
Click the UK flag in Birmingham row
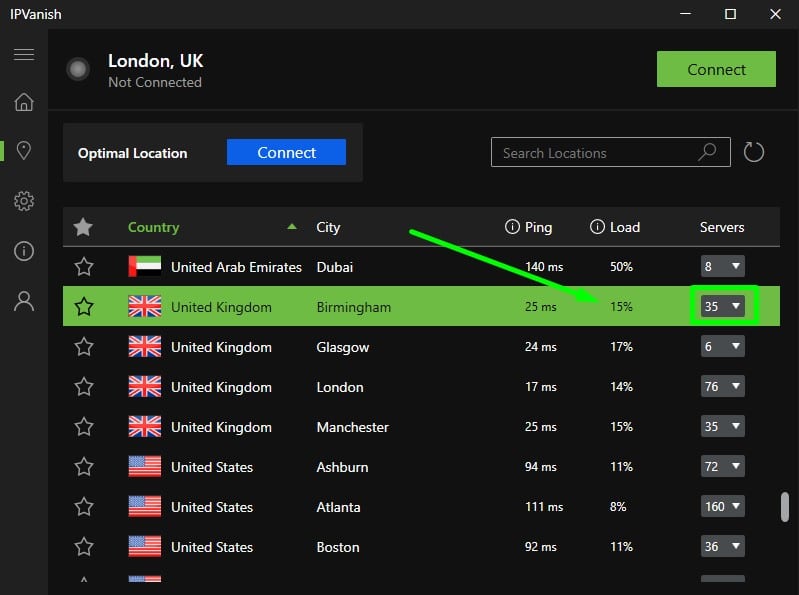pos(145,307)
